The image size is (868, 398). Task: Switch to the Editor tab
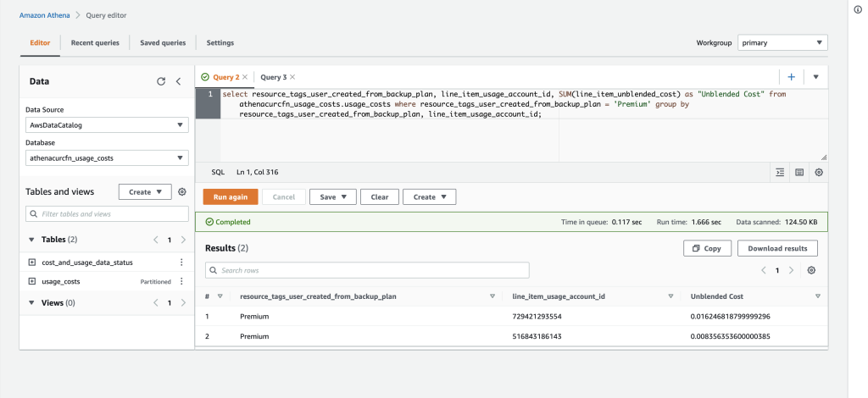pyautogui.click(x=40, y=42)
